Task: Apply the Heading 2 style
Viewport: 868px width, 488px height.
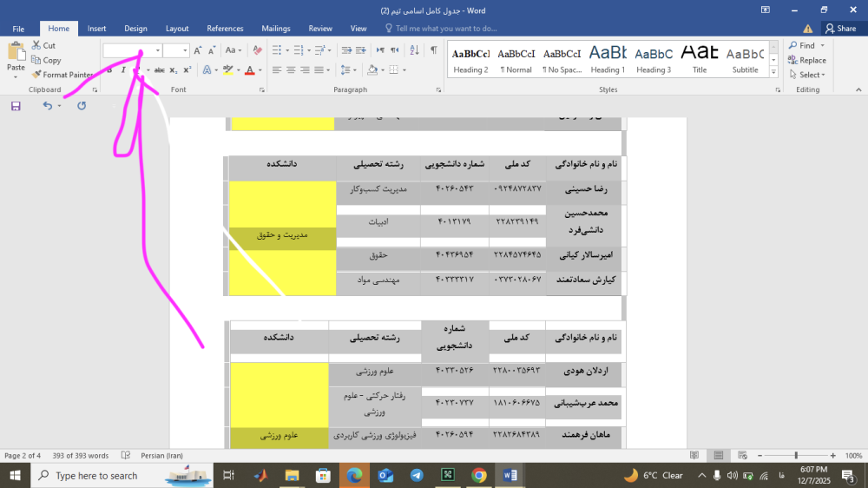Action: (470, 60)
